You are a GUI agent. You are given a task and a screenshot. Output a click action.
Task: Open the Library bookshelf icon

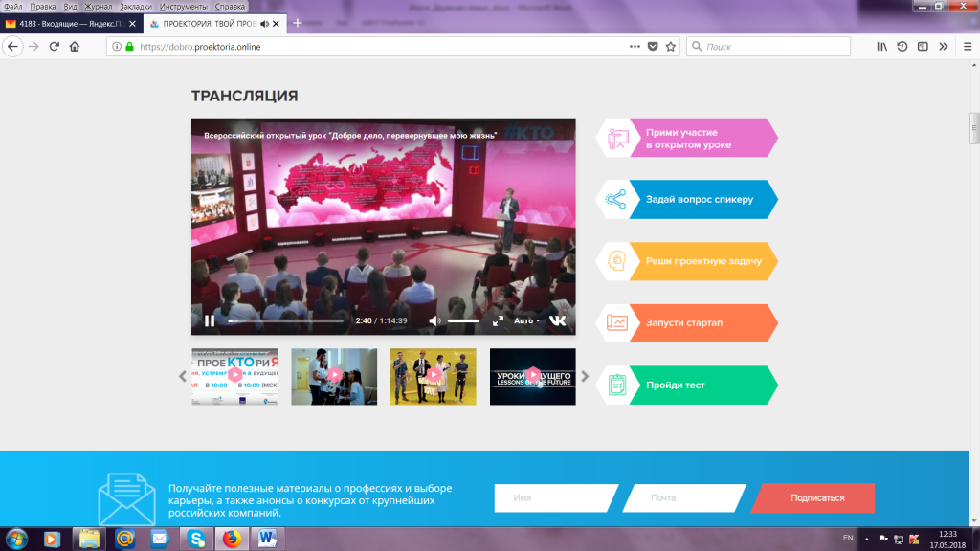coord(881,47)
